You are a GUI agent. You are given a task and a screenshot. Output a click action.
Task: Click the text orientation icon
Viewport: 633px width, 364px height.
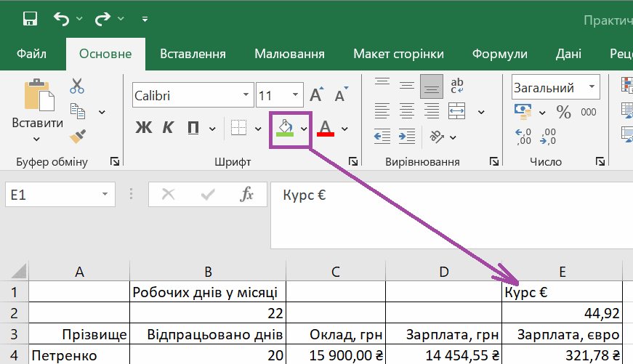(x=437, y=137)
